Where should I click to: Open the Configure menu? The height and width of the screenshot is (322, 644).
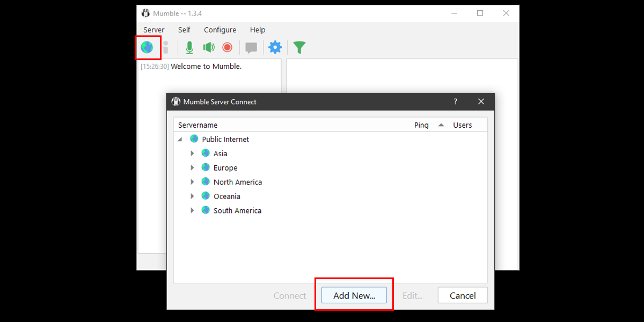coord(220,30)
